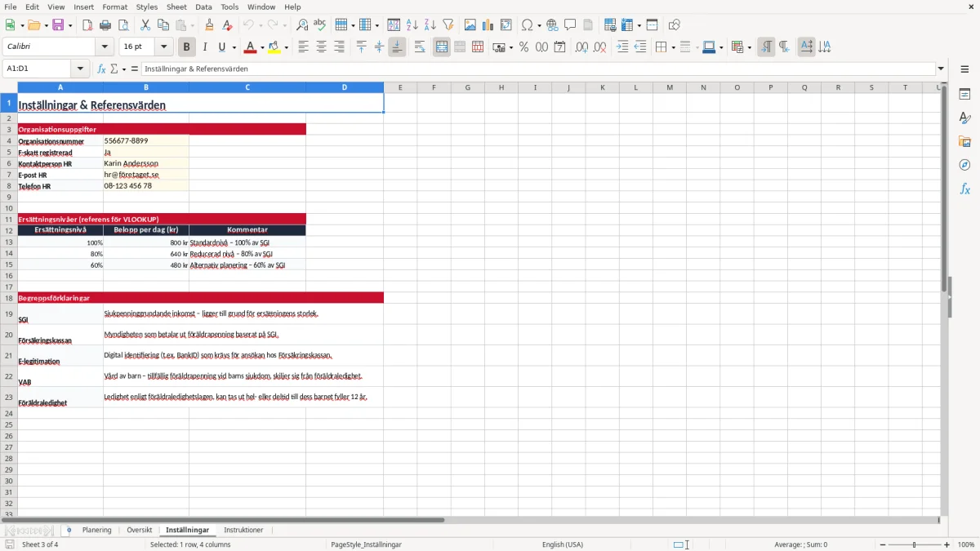Click row 13 header
This screenshot has height=551, width=980.
coord(9,242)
